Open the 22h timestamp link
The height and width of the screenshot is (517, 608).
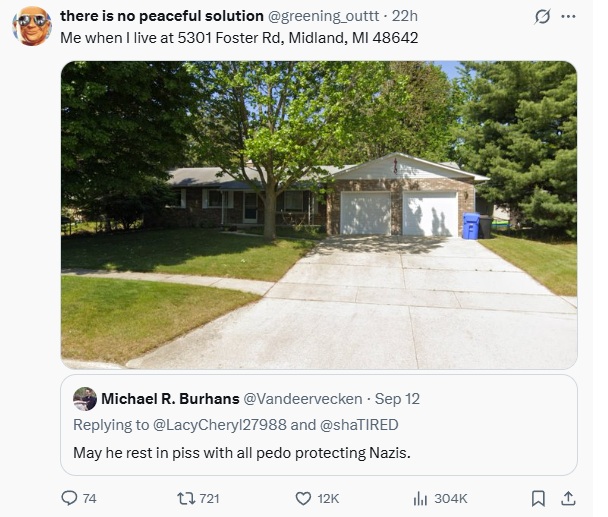[405, 16]
